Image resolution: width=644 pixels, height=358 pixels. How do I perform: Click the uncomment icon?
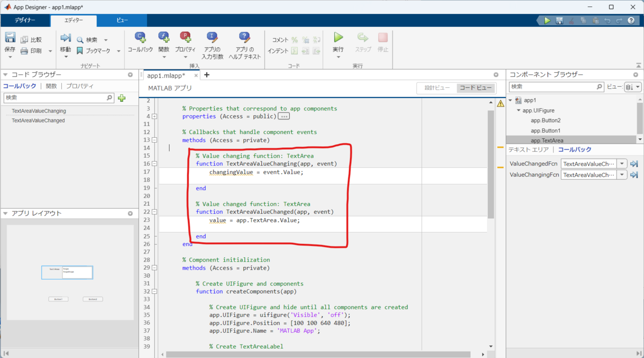(x=305, y=40)
